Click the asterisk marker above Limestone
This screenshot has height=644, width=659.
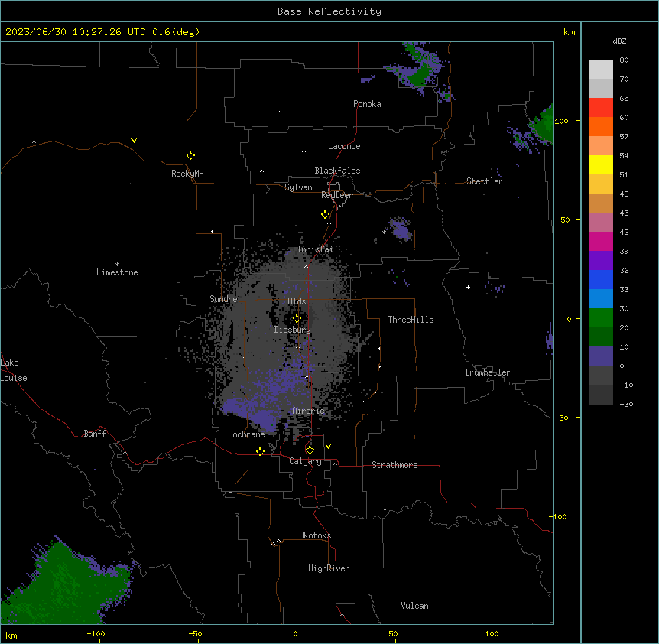117,265
